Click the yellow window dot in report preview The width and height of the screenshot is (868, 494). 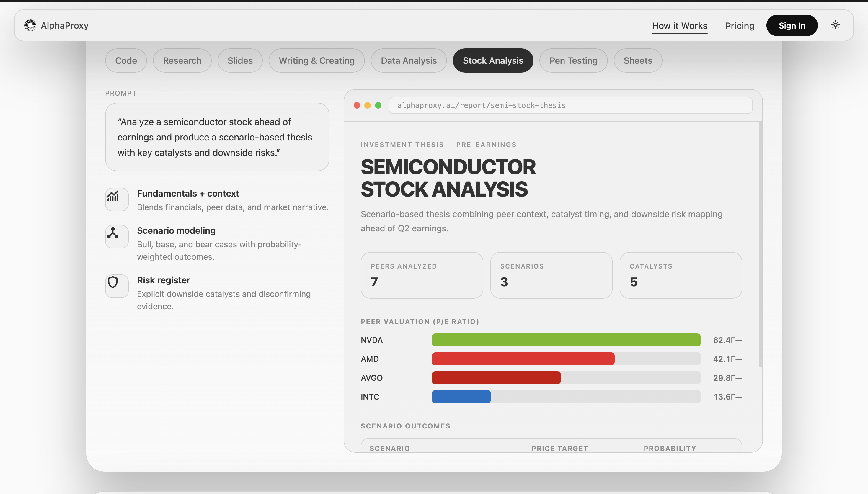(368, 106)
